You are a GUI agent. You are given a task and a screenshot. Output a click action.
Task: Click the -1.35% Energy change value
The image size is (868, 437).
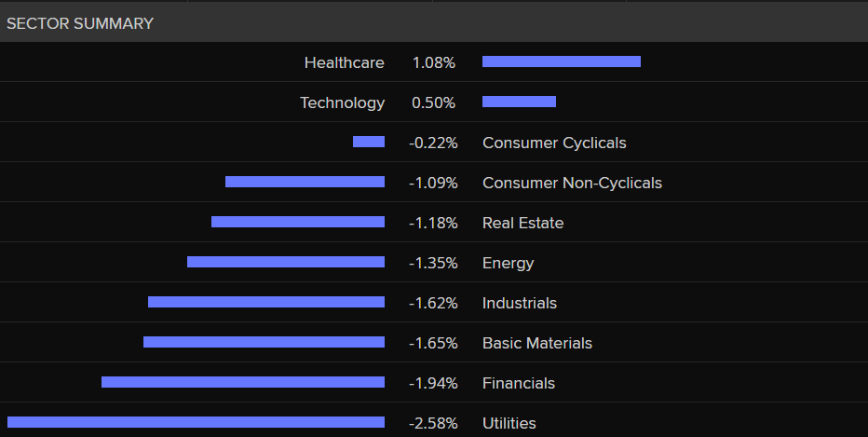433,263
